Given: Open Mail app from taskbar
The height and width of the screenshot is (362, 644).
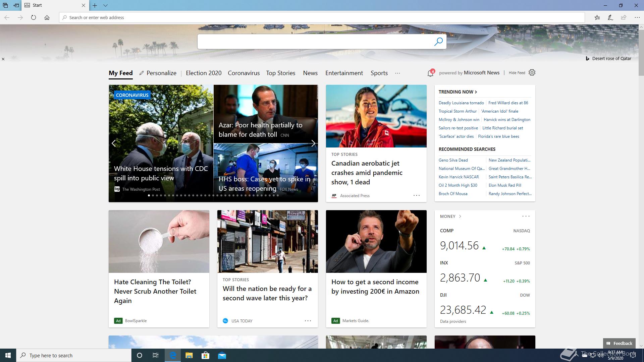Looking at the screenshot, I should [222, 355].
